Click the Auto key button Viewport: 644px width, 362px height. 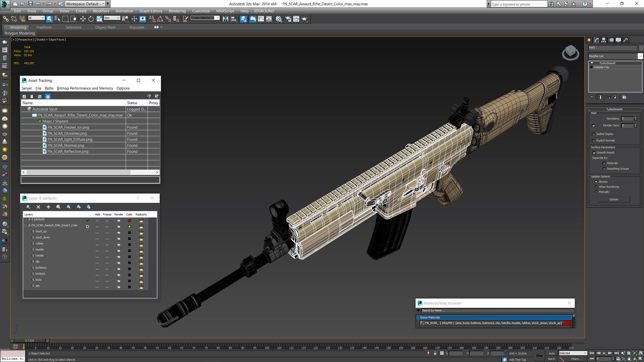[x=552, y=353]
